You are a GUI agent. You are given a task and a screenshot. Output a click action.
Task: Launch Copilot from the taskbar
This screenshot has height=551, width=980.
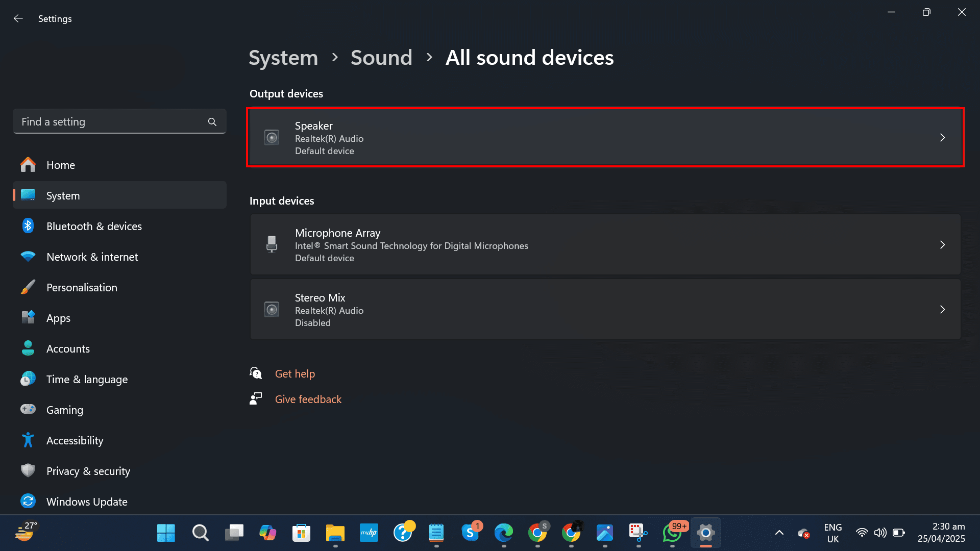tap(267, 533)
